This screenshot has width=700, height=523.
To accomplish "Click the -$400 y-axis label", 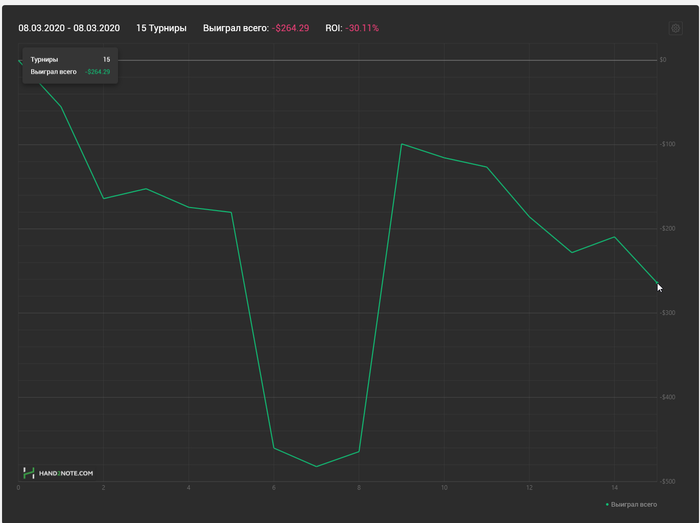I will [667, 397].
